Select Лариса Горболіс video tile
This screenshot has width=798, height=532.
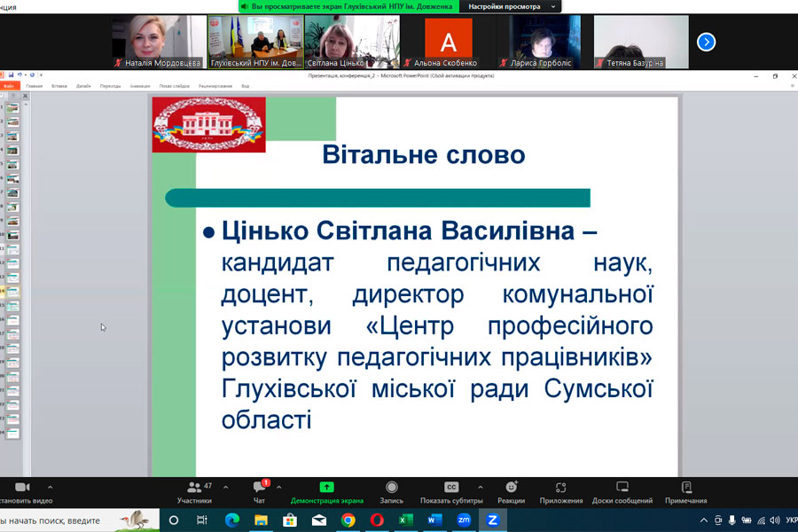545,42
